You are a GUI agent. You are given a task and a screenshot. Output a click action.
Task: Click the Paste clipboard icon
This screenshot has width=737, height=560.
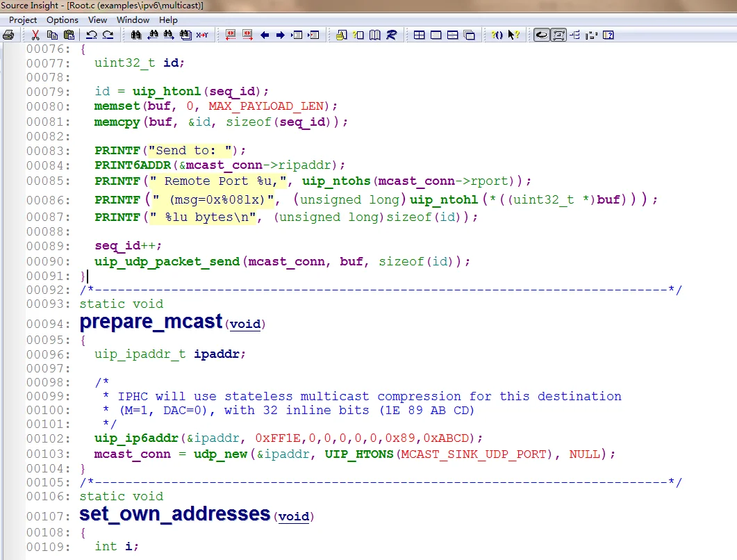(x=69, y=35)
